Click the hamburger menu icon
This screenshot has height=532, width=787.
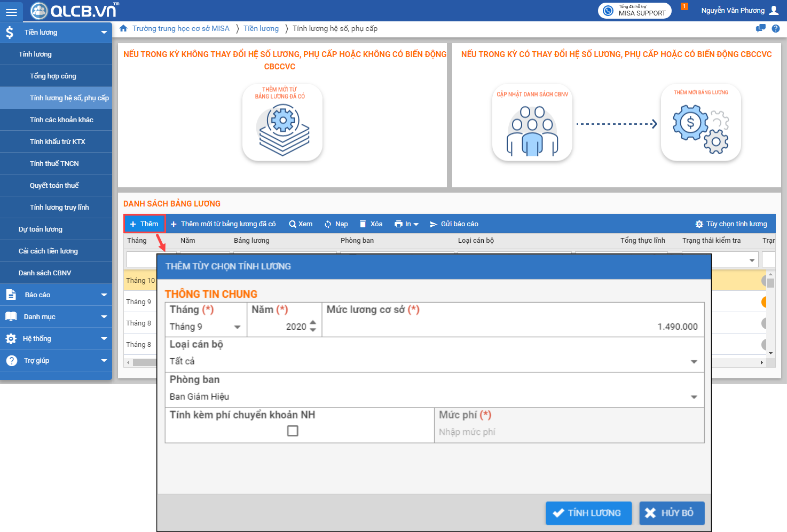click(11, 12)
